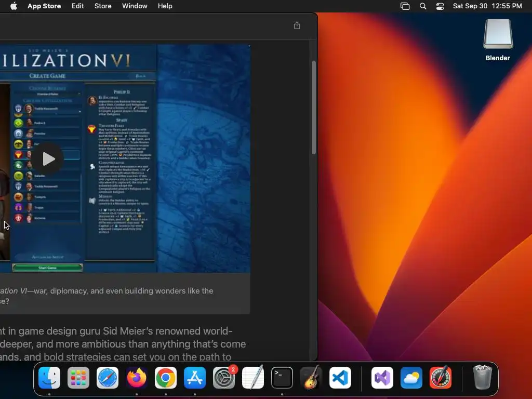Screen dimensions: 532x399
Task: Open Finder from the Dock
Action: click(x=49, y=378)
